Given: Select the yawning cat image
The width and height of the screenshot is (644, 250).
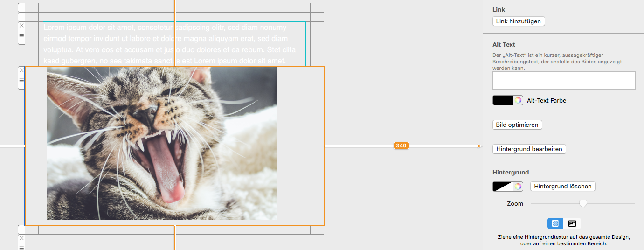Looking at the screenshot, I should point(162,143).
